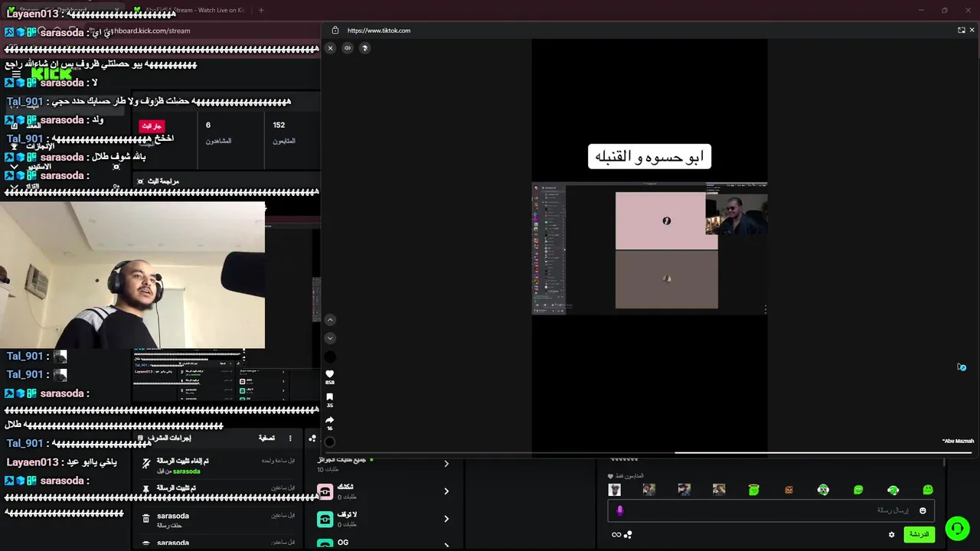Click the infinity icon below chat input
The image size is (980, 551).
(x=616, y=535)
